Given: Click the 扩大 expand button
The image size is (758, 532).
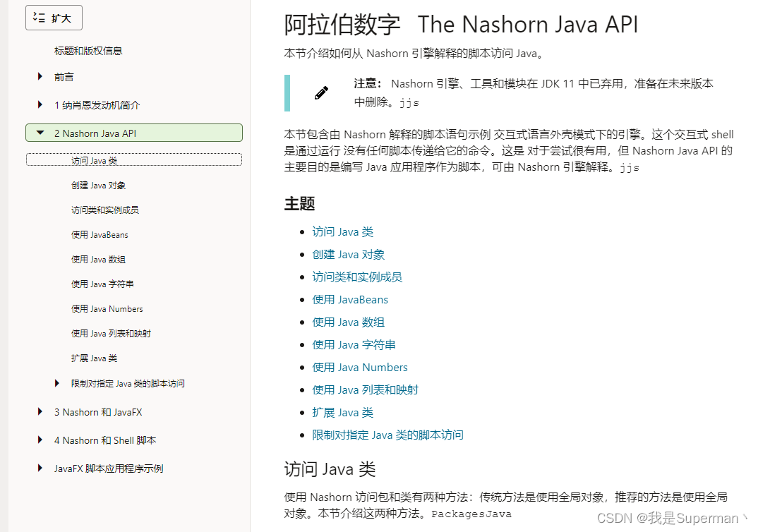Looking at the screenshot, I should pos(54,18).
